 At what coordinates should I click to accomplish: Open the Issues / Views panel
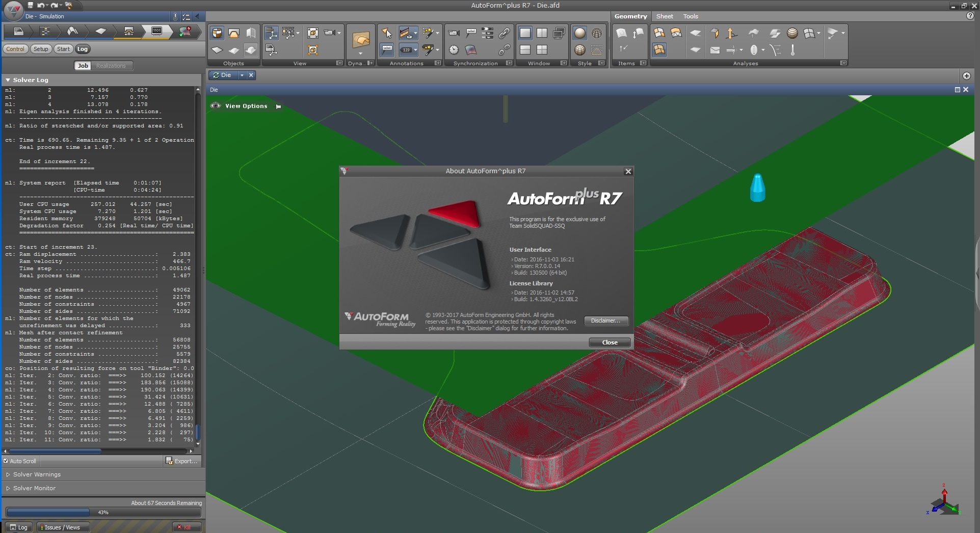62,527
